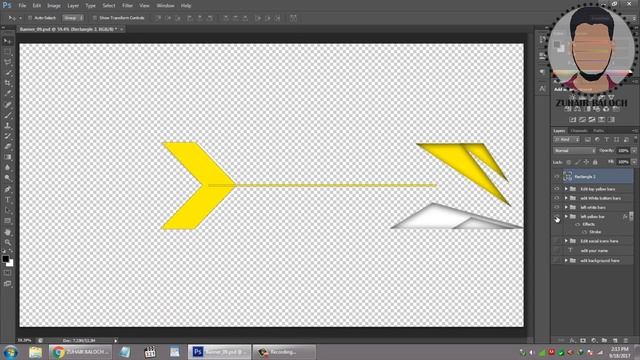Change screen mode from toolbox bottom icon

(7, 283)
